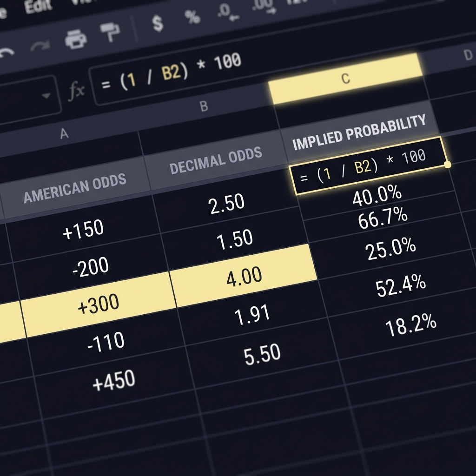Image resolution: width=476 pixels, height=476 pixels.
Task: Select the 40.0% probability cell
Action: pyautogui.click(x=377, y=196)
